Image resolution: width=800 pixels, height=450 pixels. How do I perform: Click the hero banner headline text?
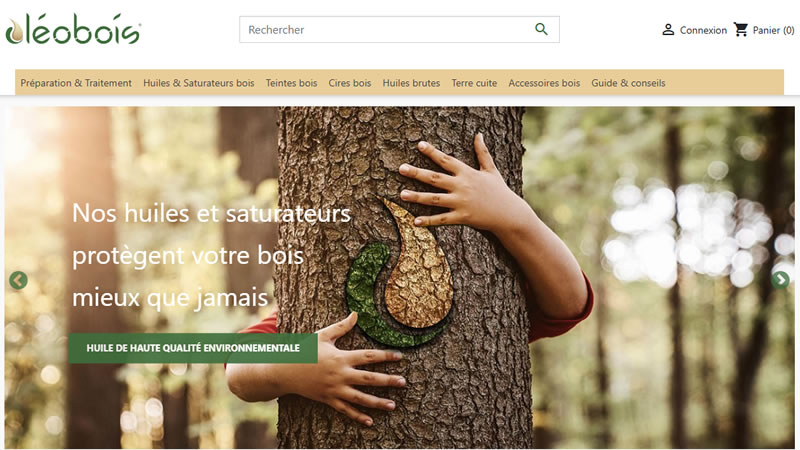coord(211,255)
